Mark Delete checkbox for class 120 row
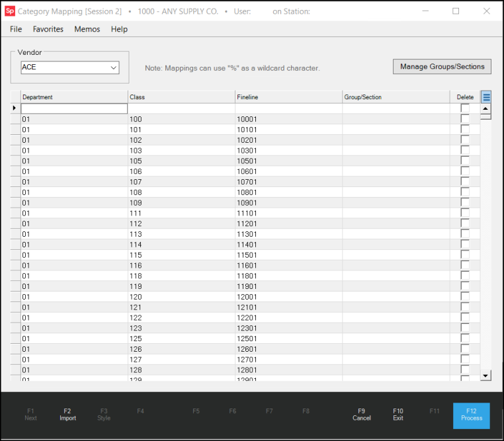Screen dimensions: 504x441 [x=465, y=298]
